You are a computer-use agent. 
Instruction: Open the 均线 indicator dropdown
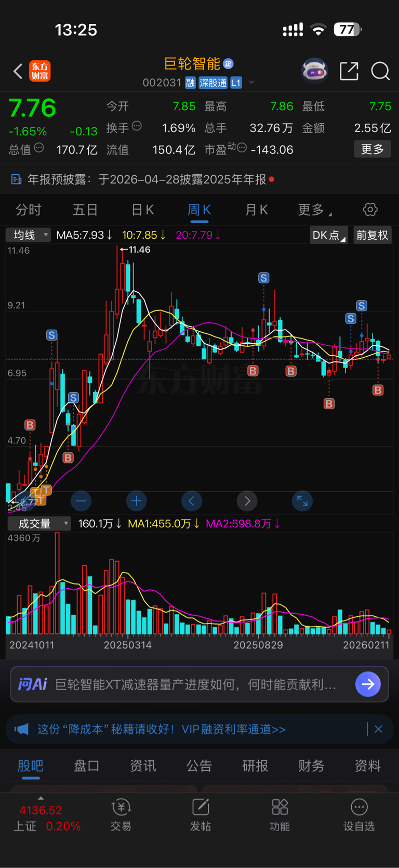coord(28,235)
